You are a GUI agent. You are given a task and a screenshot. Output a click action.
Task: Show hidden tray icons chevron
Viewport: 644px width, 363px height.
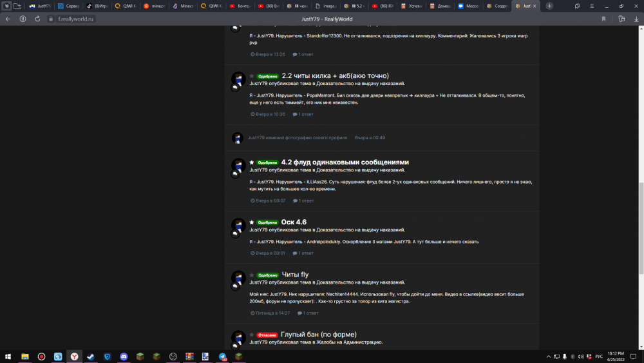click(x=548, y=357)
